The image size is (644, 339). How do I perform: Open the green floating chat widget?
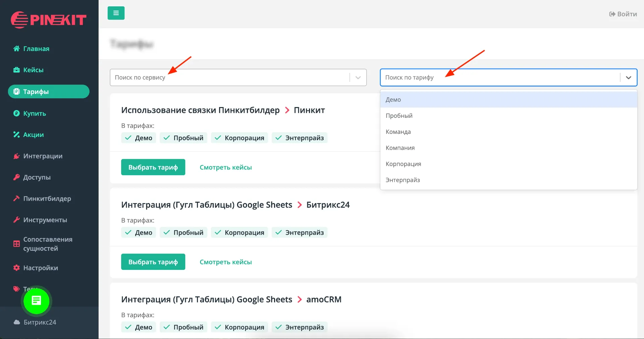click(36, 301)
